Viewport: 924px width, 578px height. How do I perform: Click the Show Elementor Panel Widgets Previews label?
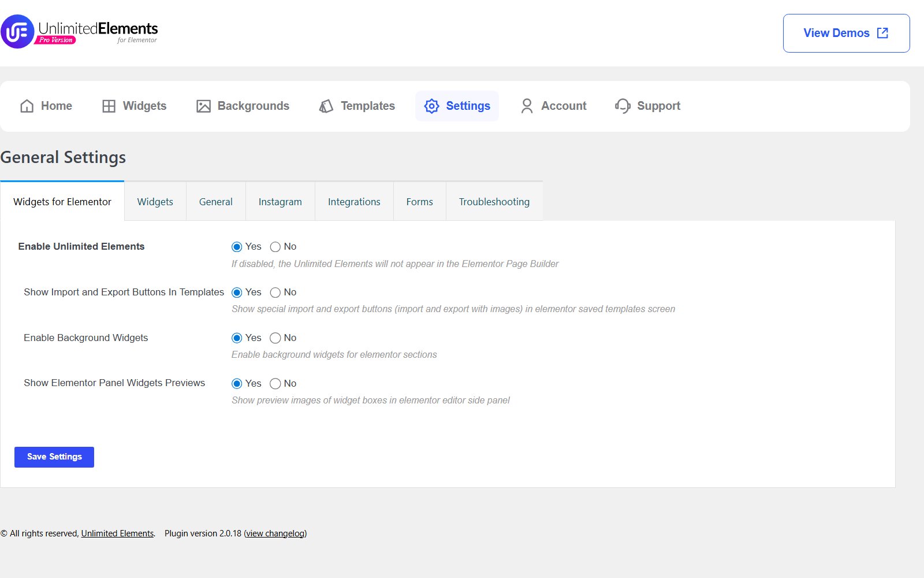click(x=114, y=383)
